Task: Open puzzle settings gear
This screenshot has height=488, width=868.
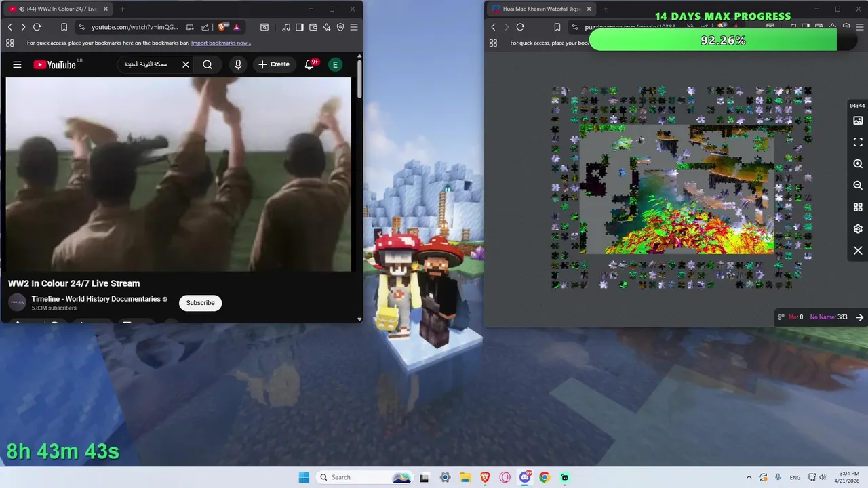Action: (858, 229)
